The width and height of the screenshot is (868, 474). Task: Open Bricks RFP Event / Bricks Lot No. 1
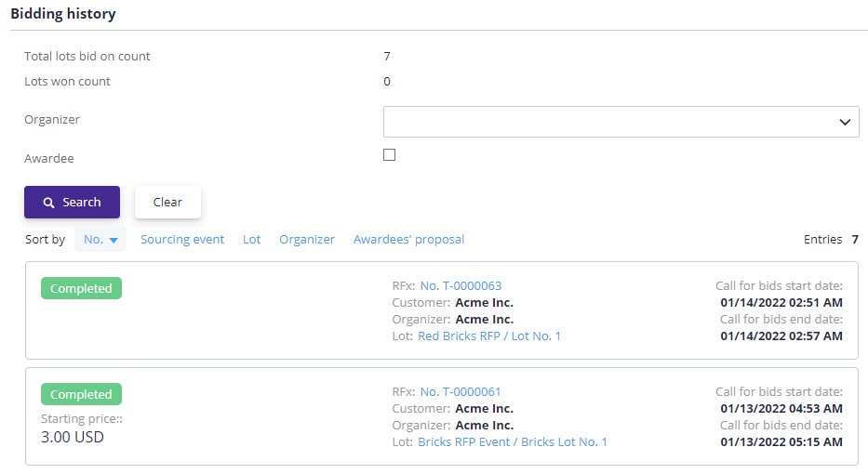pos(513,441)
